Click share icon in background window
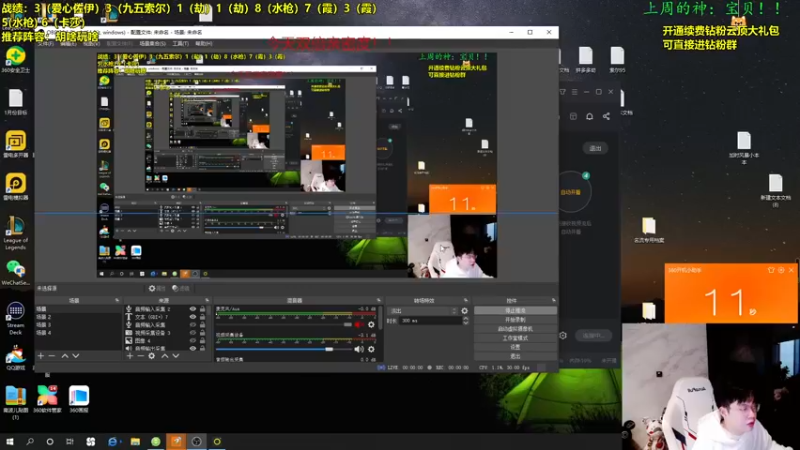Viewport: 800px width, 450px height. coord(606,116)
